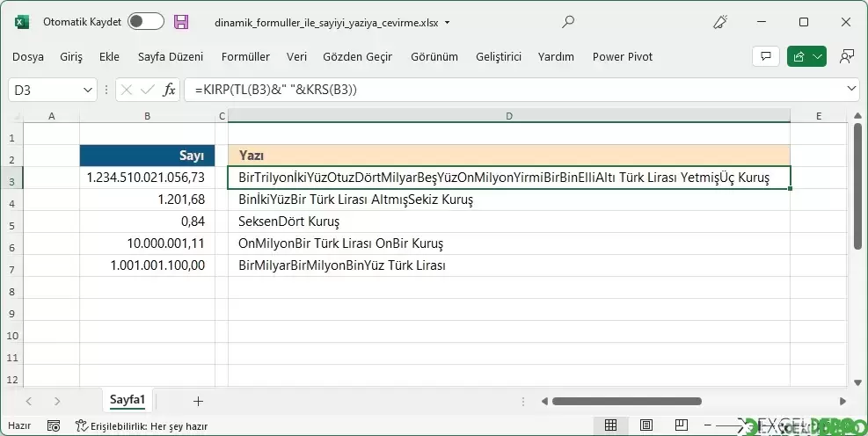Viewport: 868px width, 436px height.
Task: Open the Giriş ribbon tab
Action: point(71,56)
